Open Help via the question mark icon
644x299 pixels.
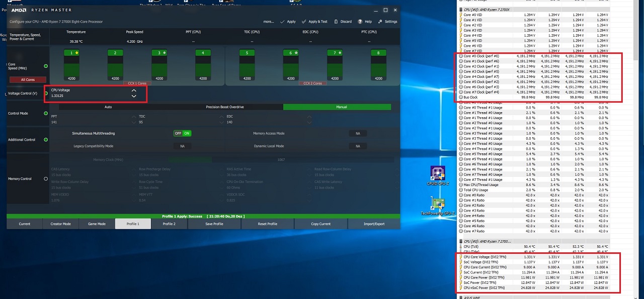(360, 22)
